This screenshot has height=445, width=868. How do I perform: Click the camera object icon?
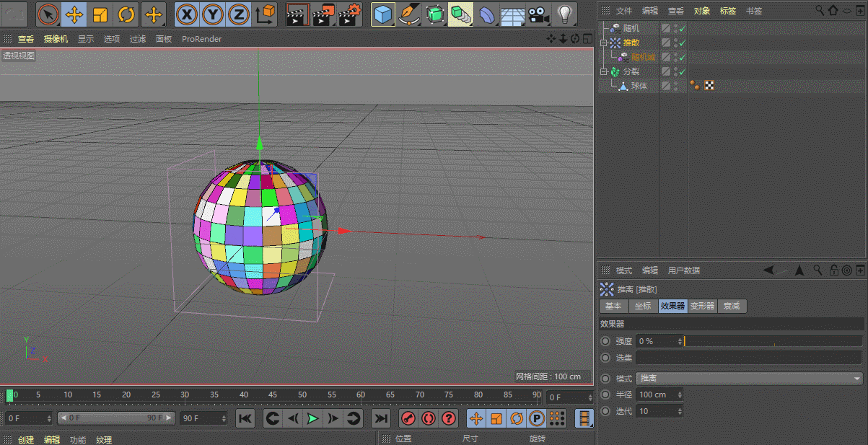tap(537, 14)
